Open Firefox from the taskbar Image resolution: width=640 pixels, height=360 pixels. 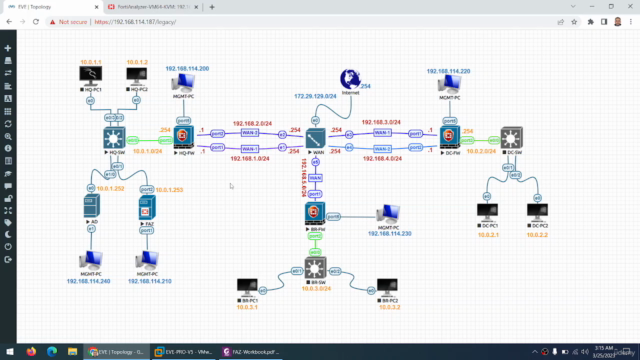(x=31, y=351)
